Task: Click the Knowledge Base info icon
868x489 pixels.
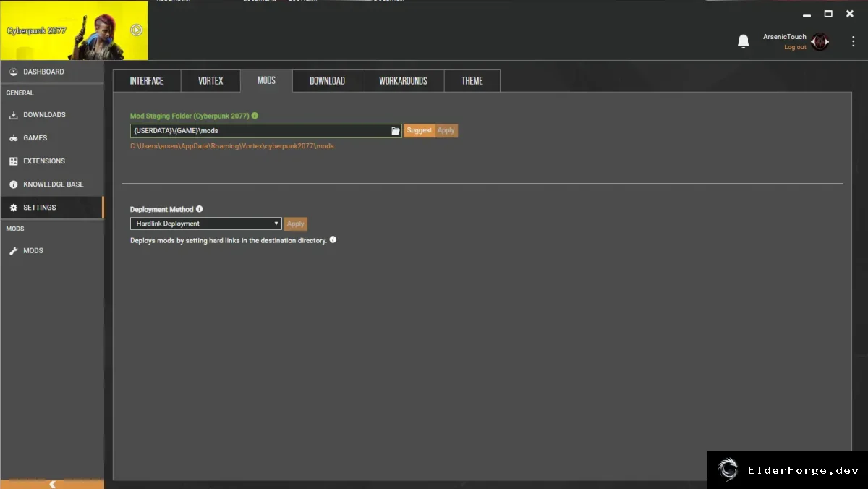Action: pyautogui.click(x=14, y=184)
